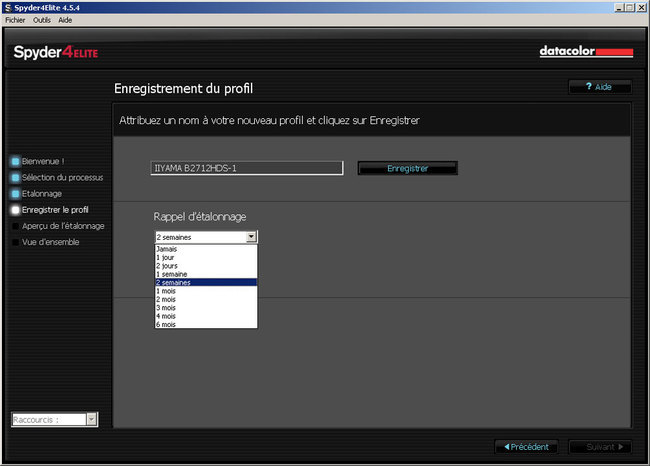Click the Rappel d'étalonnage label

pyautogui.click(x=200, y=217)
